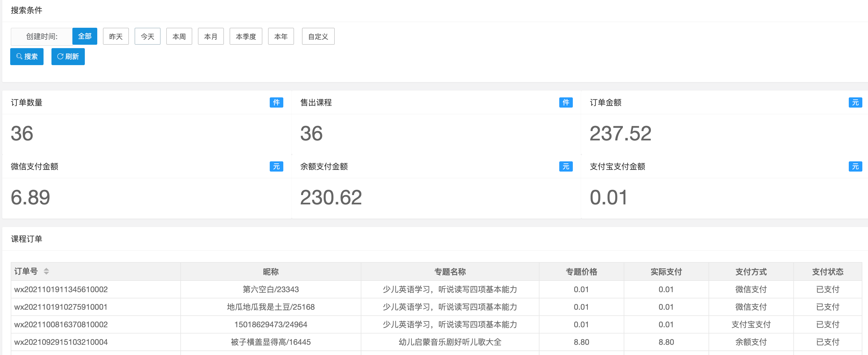Click the 支付方式 column header
This screenshot has height=355, width=868.
coord(751,272)
